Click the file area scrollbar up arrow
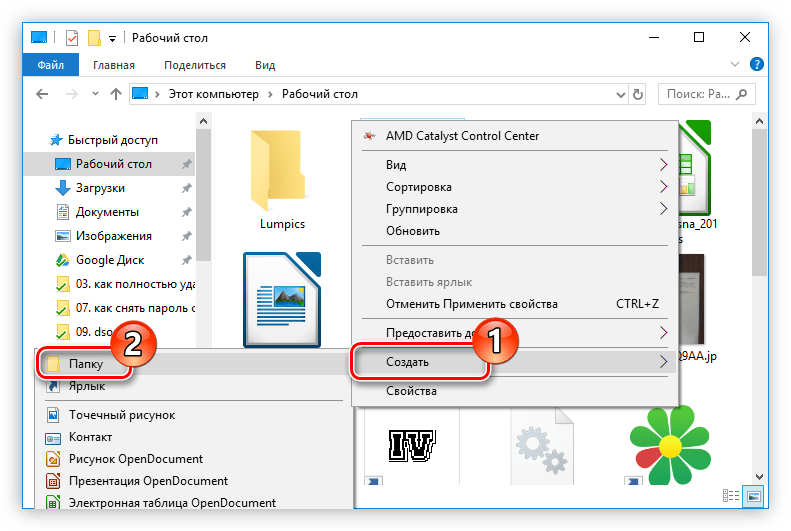 pos(759,121)
